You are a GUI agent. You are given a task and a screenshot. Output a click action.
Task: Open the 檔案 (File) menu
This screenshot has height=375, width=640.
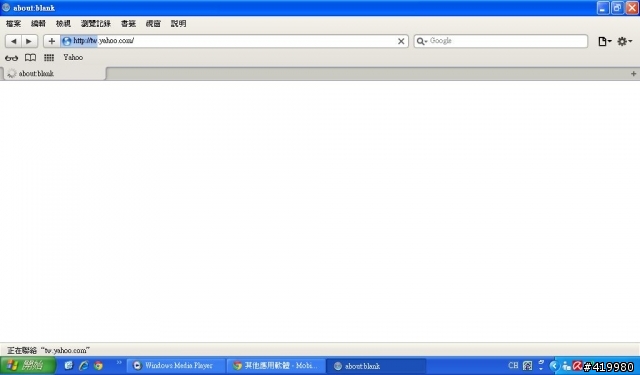click(x=13, y=24)
